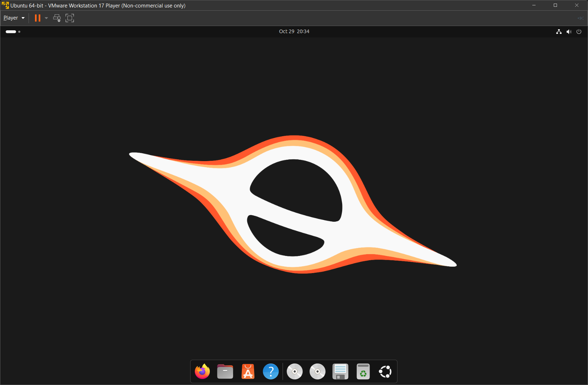The image size is (588, 385).
Task: Open the Activities workspace indicator
Action: click(x=13, y=32)
